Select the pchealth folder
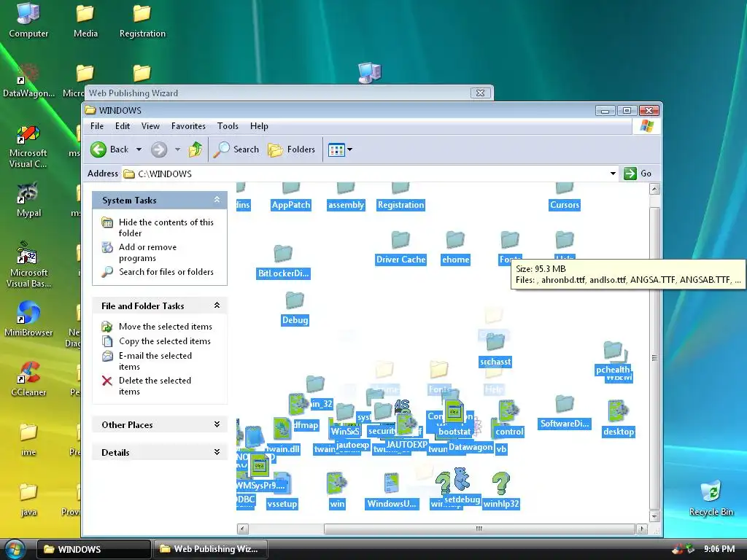 (613, 358)
